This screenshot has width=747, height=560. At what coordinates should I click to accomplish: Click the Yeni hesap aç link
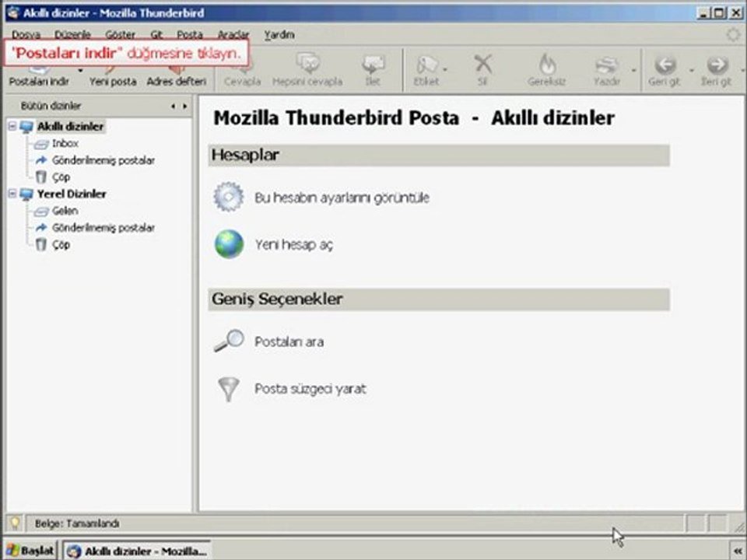coord(294,245)
